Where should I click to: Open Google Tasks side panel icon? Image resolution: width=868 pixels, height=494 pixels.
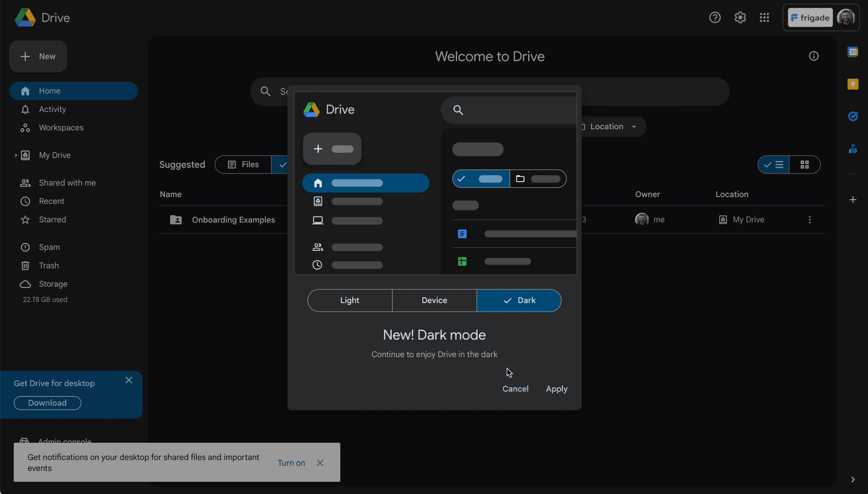[853, 117]
